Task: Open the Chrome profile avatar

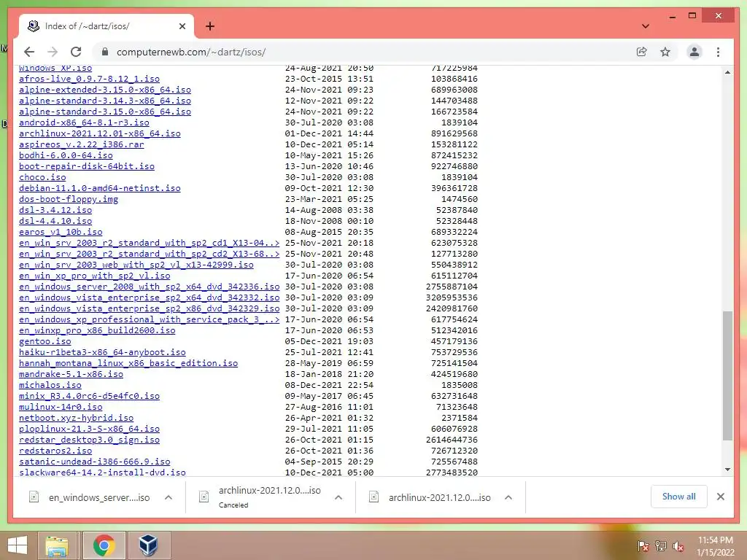Action: click(x=694, y=52)
